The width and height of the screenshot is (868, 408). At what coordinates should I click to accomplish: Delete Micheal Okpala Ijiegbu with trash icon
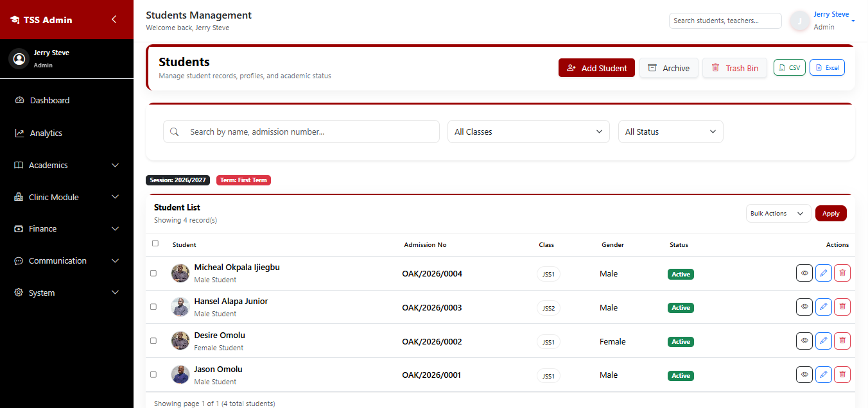click(842, 273)
